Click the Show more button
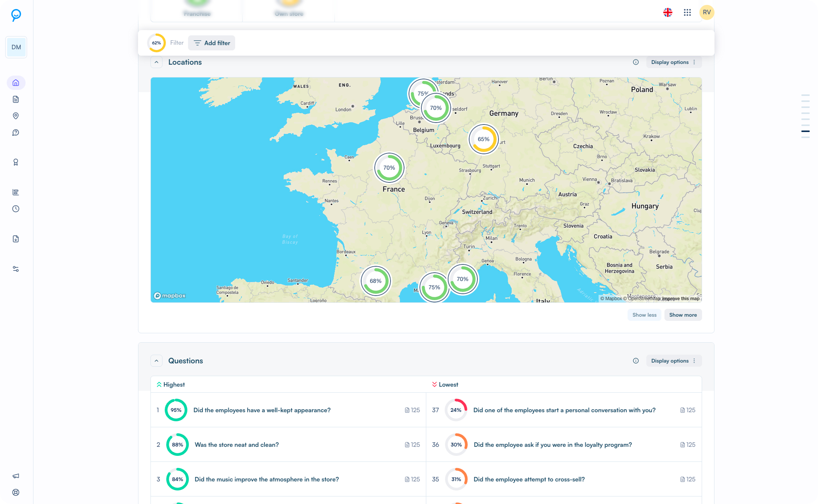The width and height of the screenshot is (818, 504). (x=683, y=315)
